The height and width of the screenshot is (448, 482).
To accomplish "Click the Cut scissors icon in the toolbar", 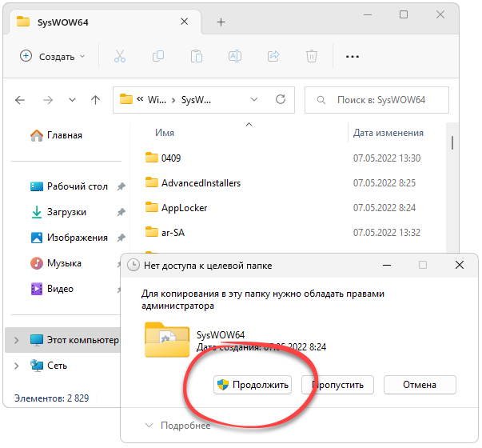I will (120, 56).
